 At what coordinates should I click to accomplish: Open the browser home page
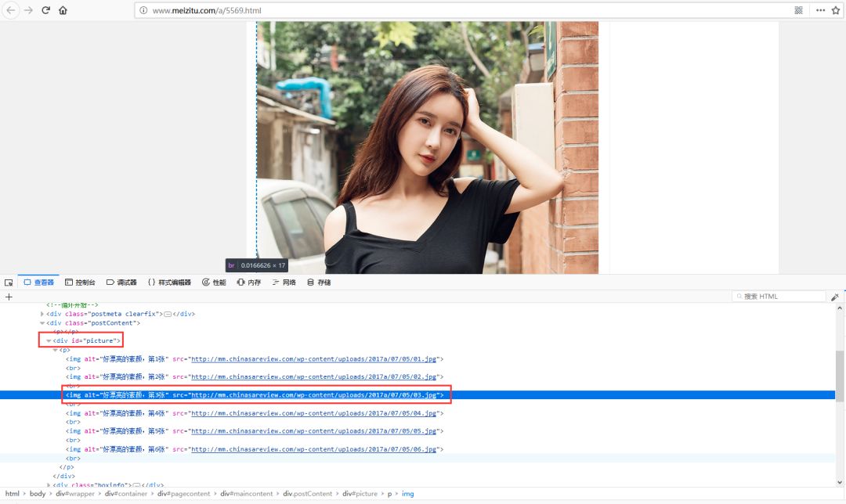pyautogui.click(x=63, y=10)
